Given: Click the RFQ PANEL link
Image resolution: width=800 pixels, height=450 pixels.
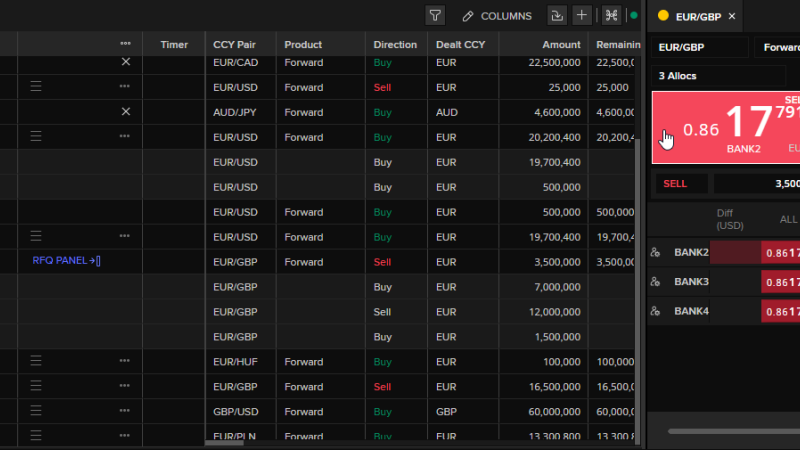Looking at the screenshot, I should click(x=67, y=261).
